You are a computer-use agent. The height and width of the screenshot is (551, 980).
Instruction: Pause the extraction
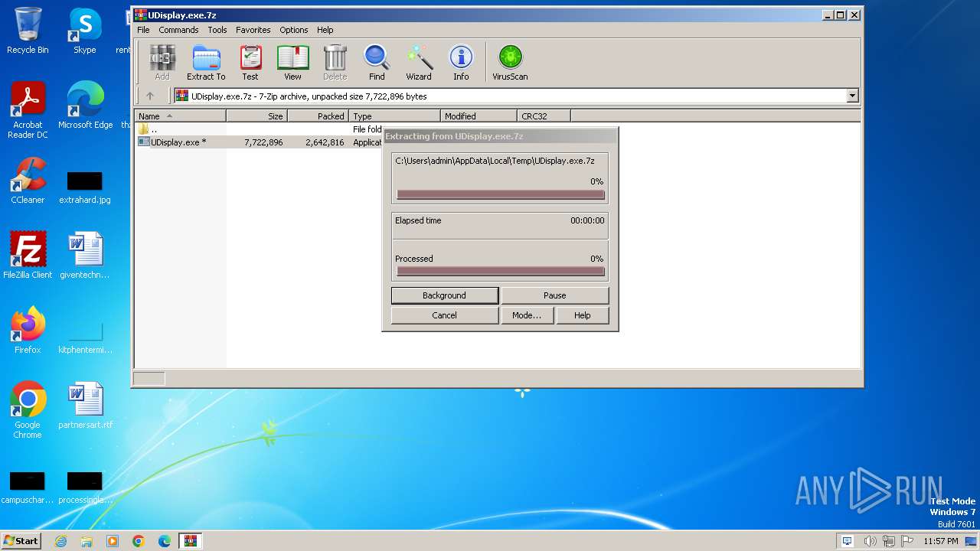(555, 295)
